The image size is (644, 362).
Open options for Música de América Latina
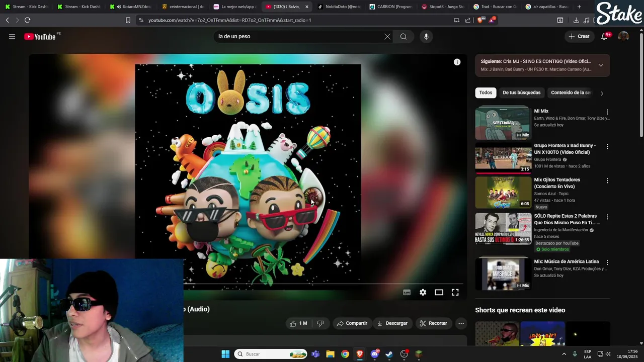pyautogui.click(x=607, y=262)
